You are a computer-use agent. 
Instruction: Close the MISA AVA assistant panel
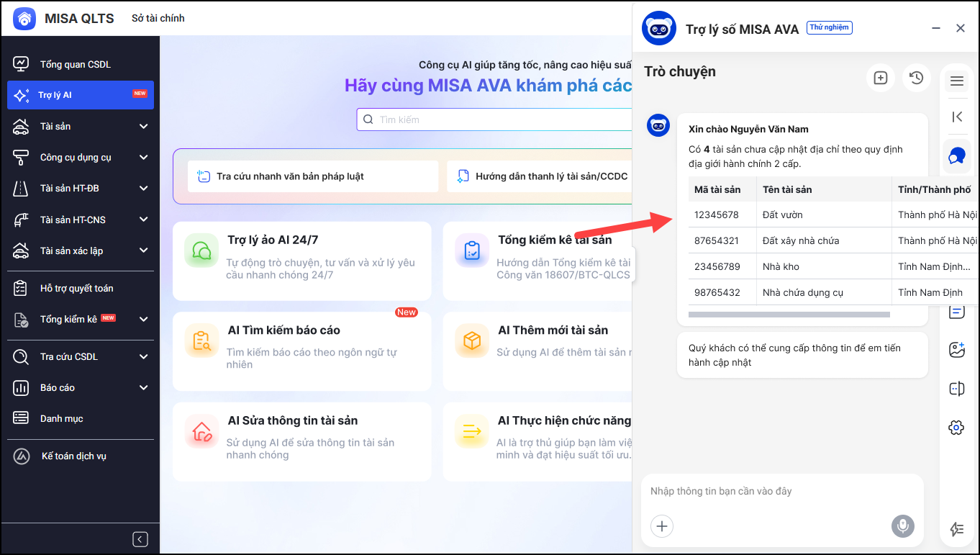coord(961,28)
